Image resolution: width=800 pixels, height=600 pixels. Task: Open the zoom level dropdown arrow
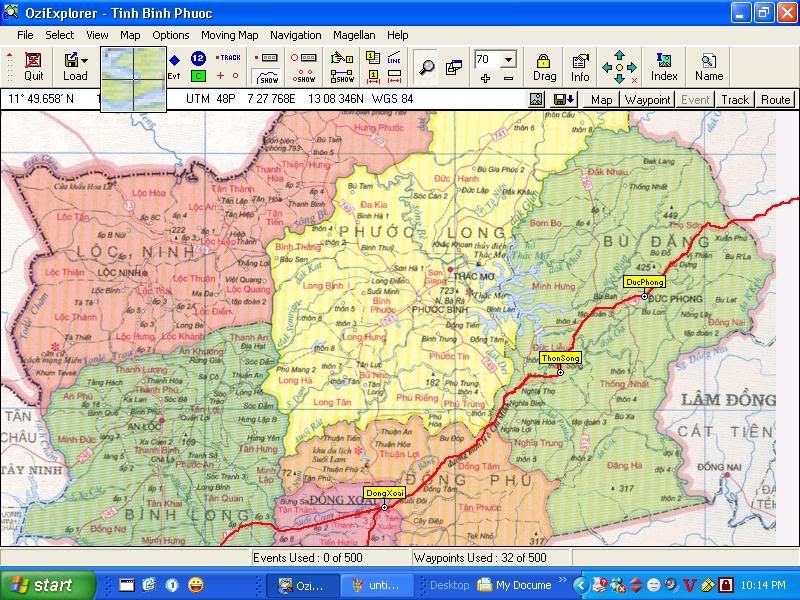(508, 60)
